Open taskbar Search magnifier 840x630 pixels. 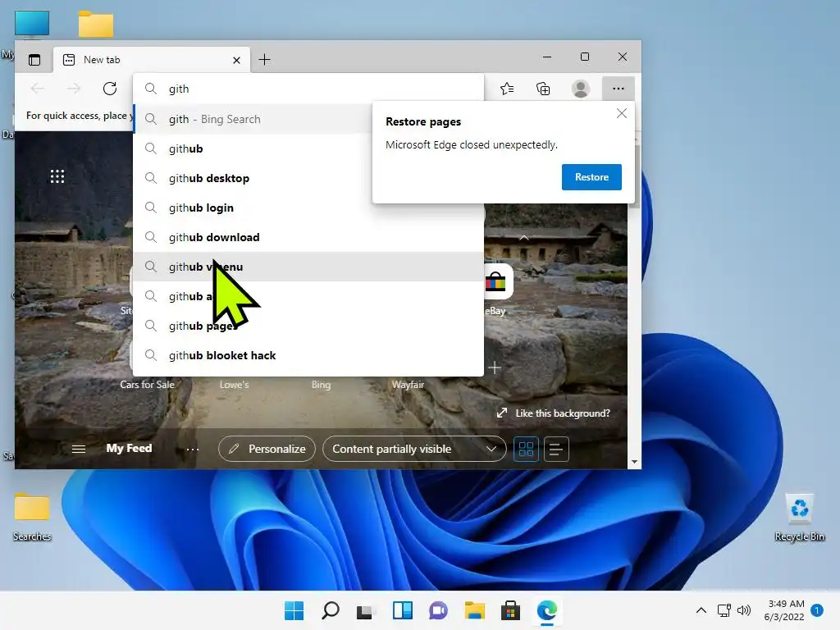(331, 610)
